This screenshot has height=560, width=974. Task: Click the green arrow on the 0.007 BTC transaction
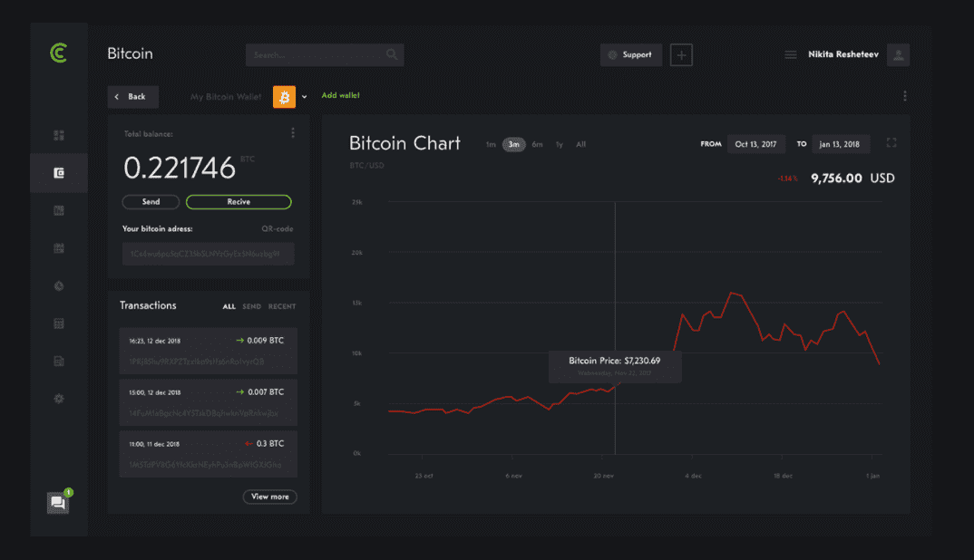pos(239,391)
